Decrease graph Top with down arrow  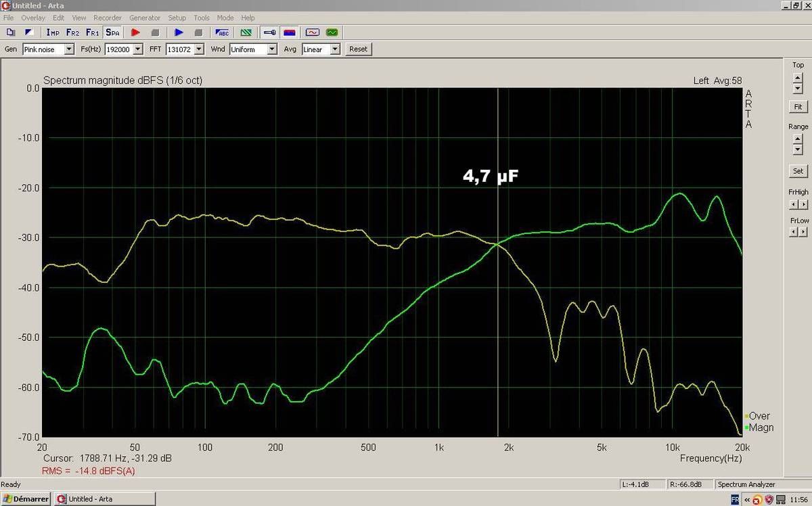point(798,89)
